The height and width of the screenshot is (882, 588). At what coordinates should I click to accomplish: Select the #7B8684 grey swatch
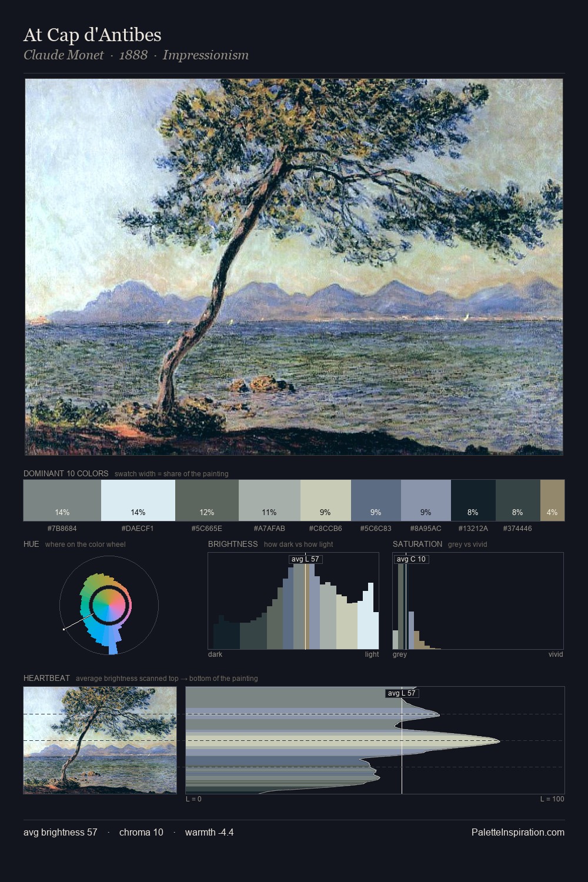[x=62, y=500]
